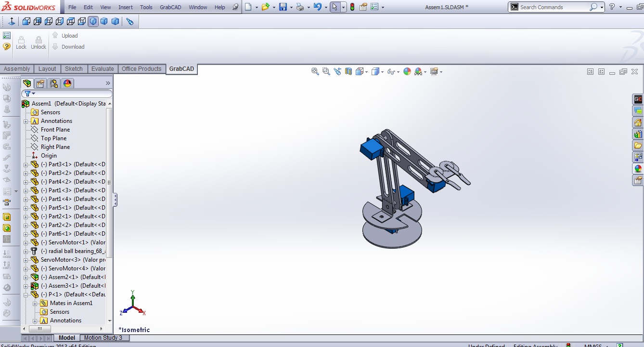The image size is (644, 347).
Task: Open the Insert menu
Action: click(126, 7)
